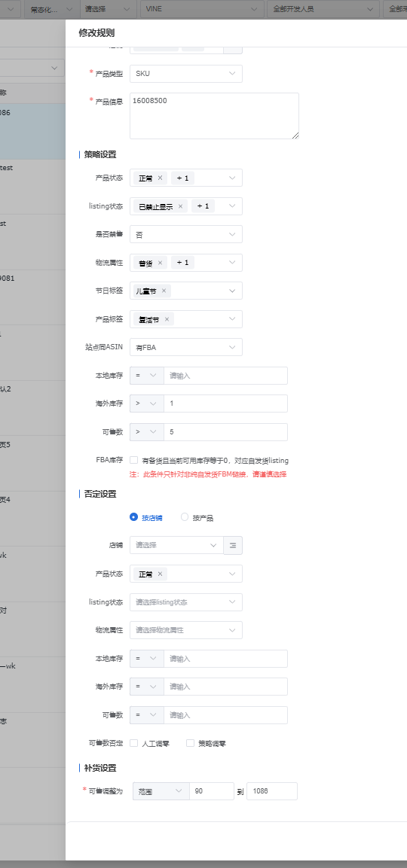The width and height of the screenshot is (407, 868).
Task: Click the 补货设置 section heading
Action: coord(100,769)
